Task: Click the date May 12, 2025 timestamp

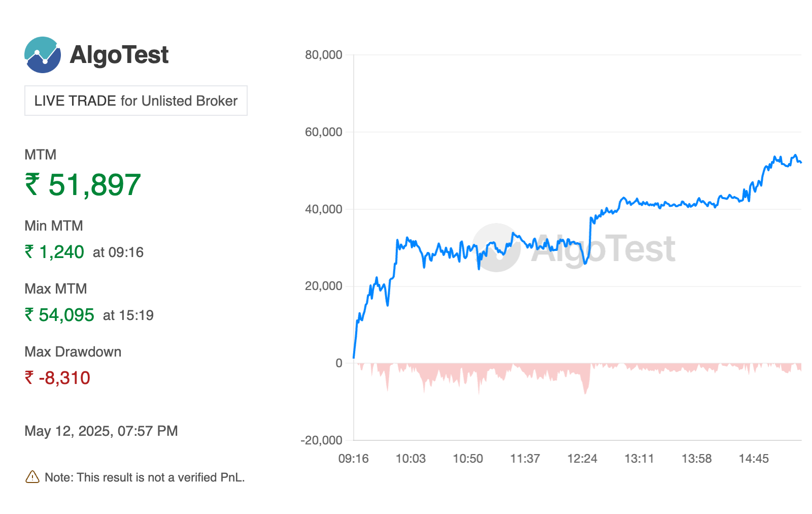Action: click(101, 431)
